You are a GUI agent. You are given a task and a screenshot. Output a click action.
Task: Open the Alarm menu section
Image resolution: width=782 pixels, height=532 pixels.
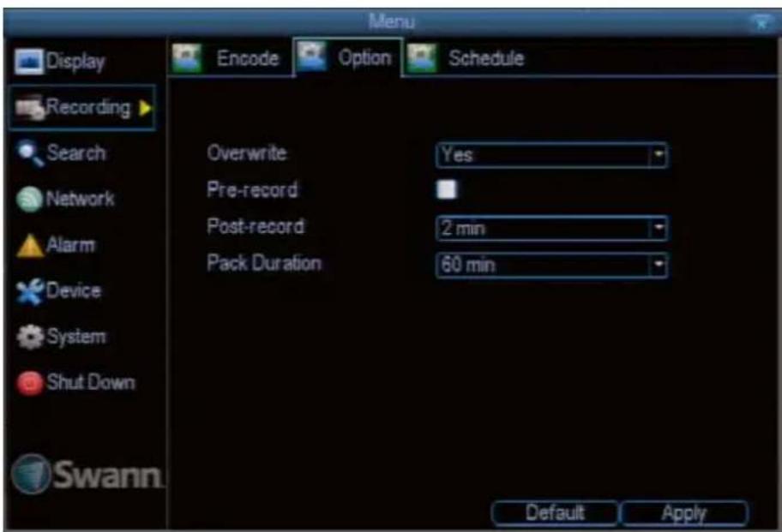[x=56, y=246]
